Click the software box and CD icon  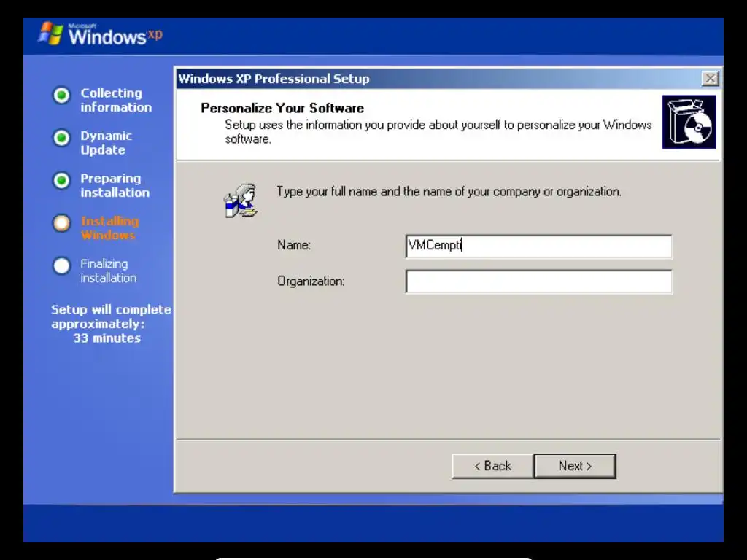click(x=689, y=122)
